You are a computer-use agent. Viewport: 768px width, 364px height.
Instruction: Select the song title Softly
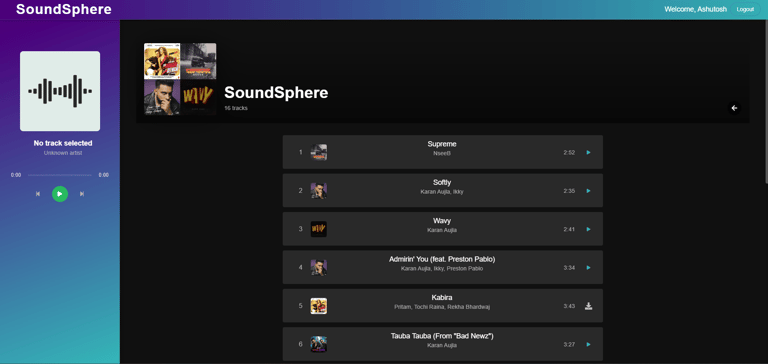point(442,182)
